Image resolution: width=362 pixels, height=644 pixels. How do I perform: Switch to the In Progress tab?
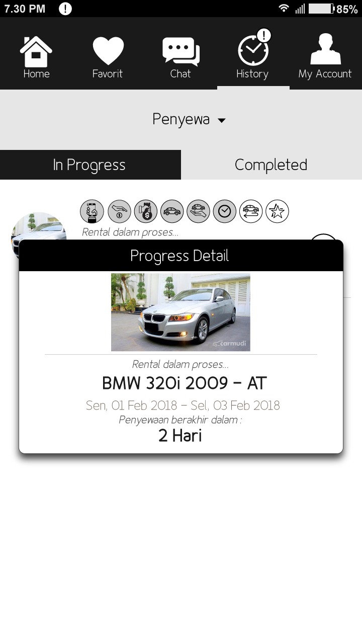(x=90, y=165)
